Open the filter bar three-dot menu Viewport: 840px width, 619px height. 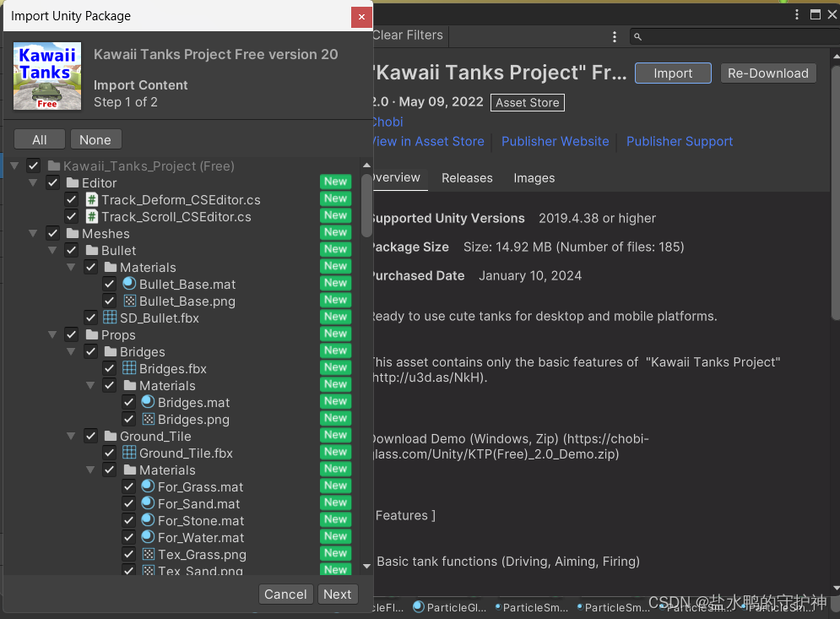click(x=615, y=36)
